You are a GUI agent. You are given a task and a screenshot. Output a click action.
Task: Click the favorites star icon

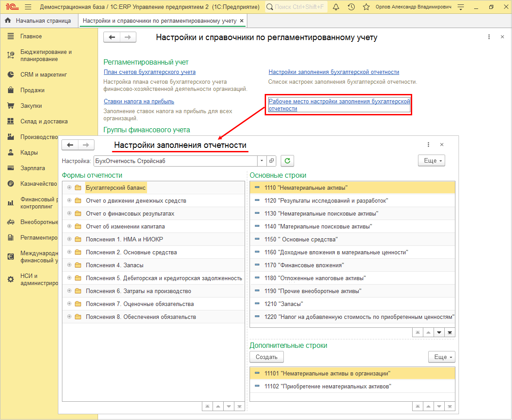(x=366, y=7)
